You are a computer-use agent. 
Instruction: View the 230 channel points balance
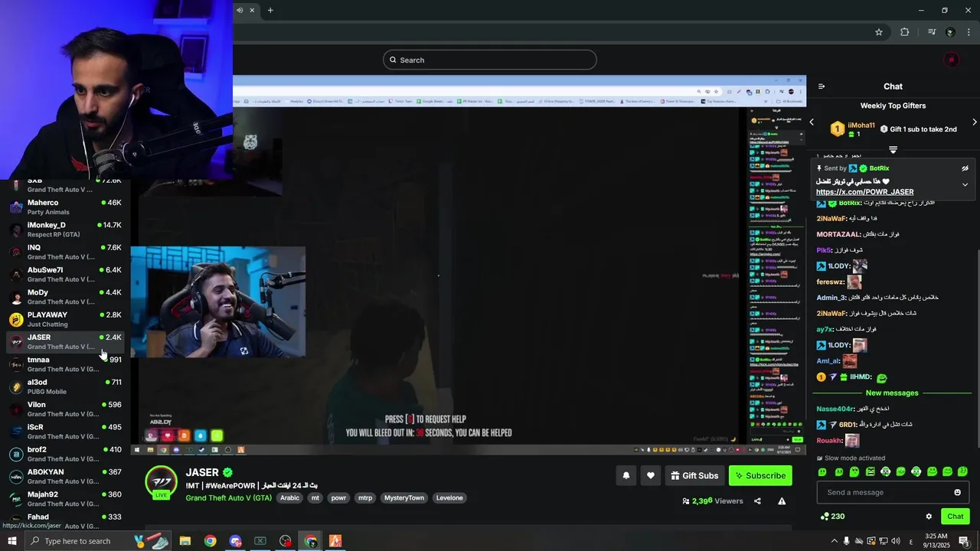click(832, 517)
